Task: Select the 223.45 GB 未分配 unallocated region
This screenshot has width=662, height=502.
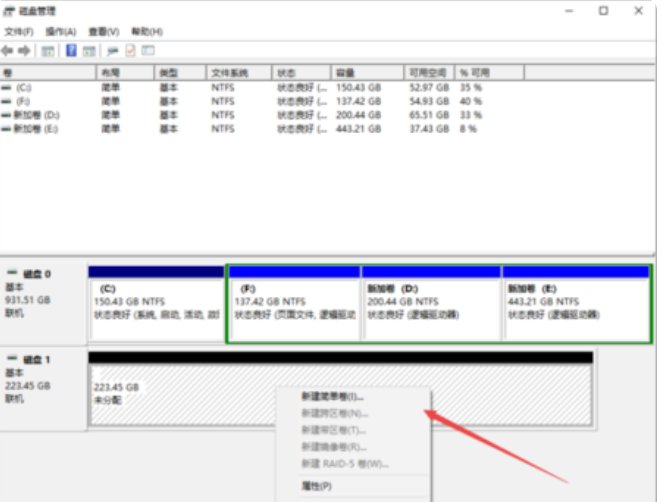Action: (x=340, y=388)
